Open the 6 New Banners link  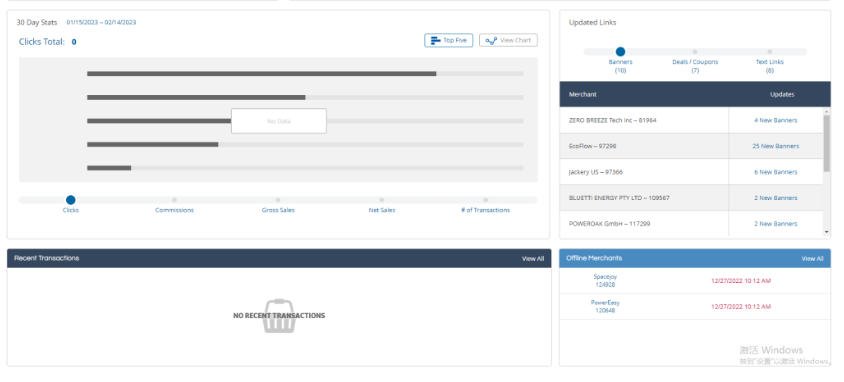pyautogui.click(x=776, y=172)
